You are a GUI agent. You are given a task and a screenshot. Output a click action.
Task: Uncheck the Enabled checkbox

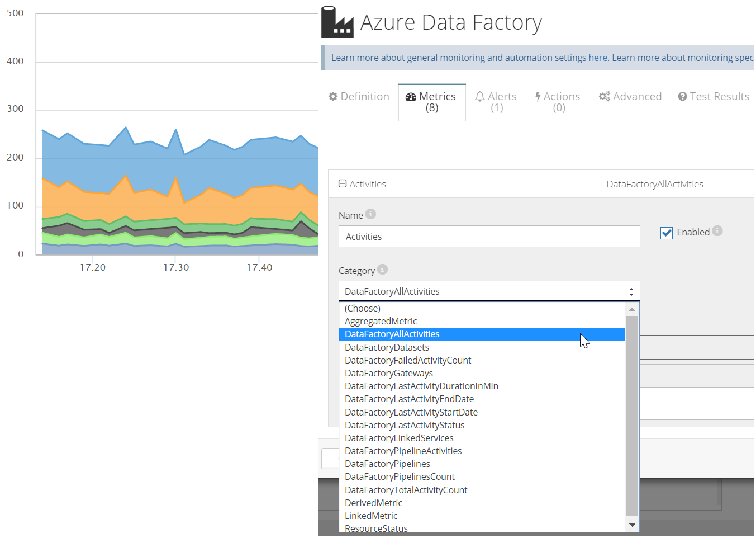pos(667,233)
